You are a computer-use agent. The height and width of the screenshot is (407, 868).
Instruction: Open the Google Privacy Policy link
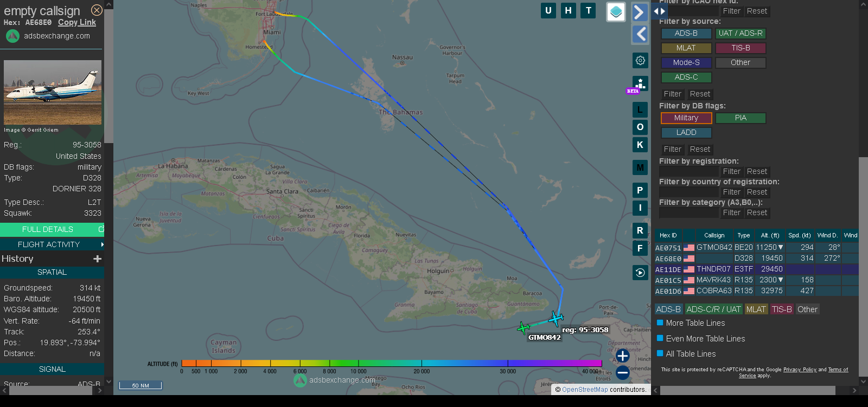[800, 370]
